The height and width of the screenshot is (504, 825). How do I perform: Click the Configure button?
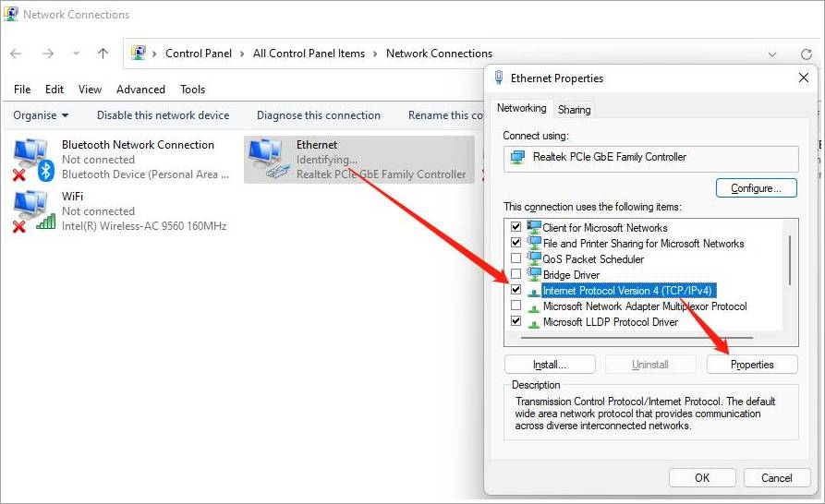(756, 188)
